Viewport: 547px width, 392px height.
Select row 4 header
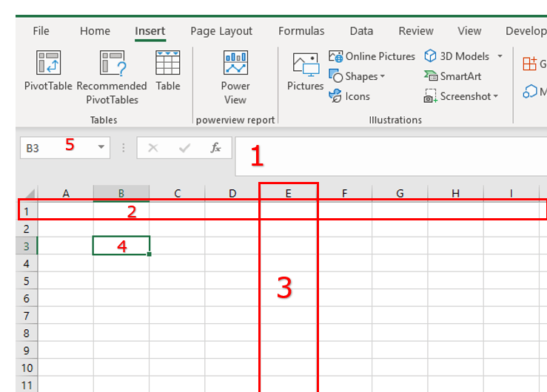click(27, 264)
